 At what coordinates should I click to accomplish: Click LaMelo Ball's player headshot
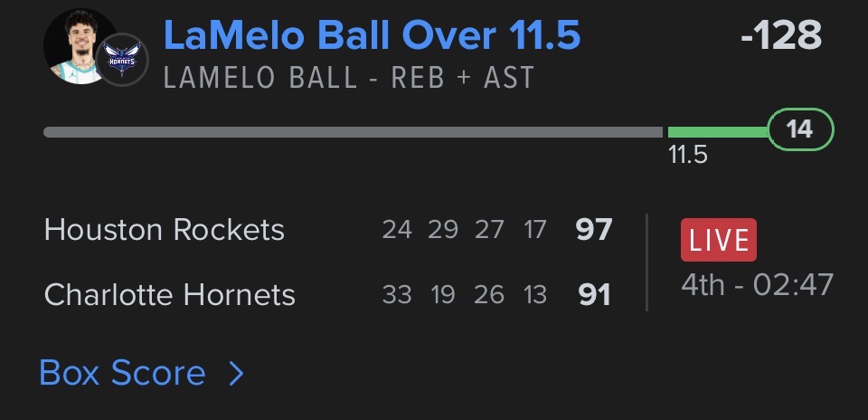[x=78, y=45]
